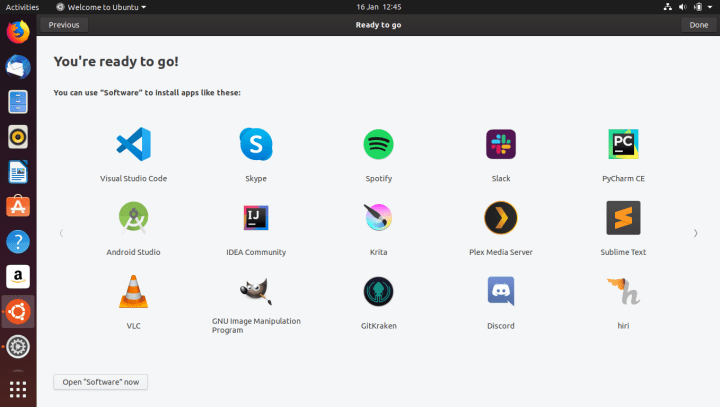The image size is (720, 407).
Task: Open the Files manager dock icon
Action: 18,102
